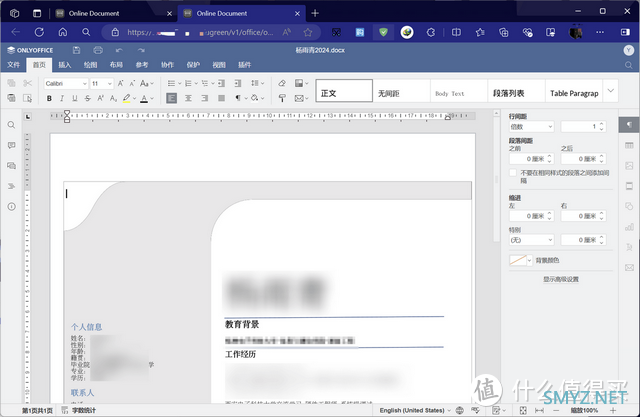
Task: Switch to the 插件 tab
Action: [x=244, y=65]
